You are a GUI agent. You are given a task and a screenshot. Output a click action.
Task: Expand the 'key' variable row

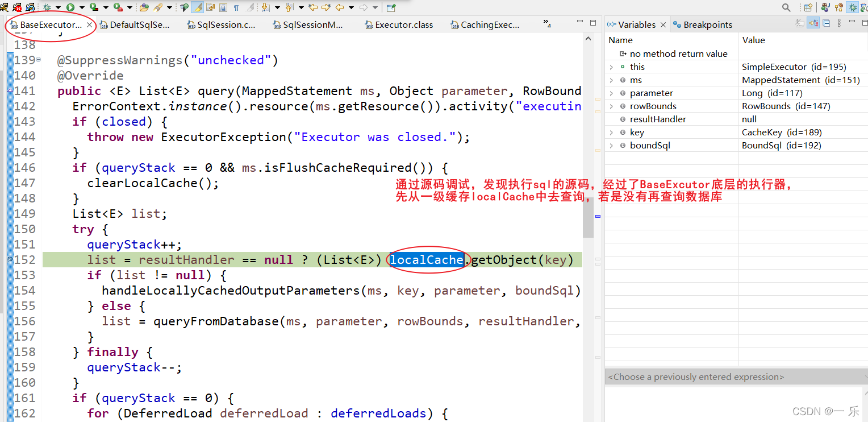coord(611,133)
